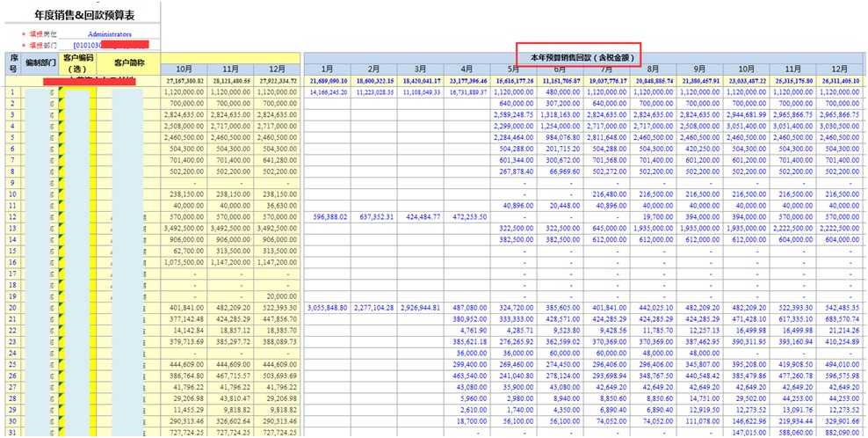This screenshot has height=438, width=868.
Task: Select the cell with value 2,277,104.28
Action: tap(373, 307)
